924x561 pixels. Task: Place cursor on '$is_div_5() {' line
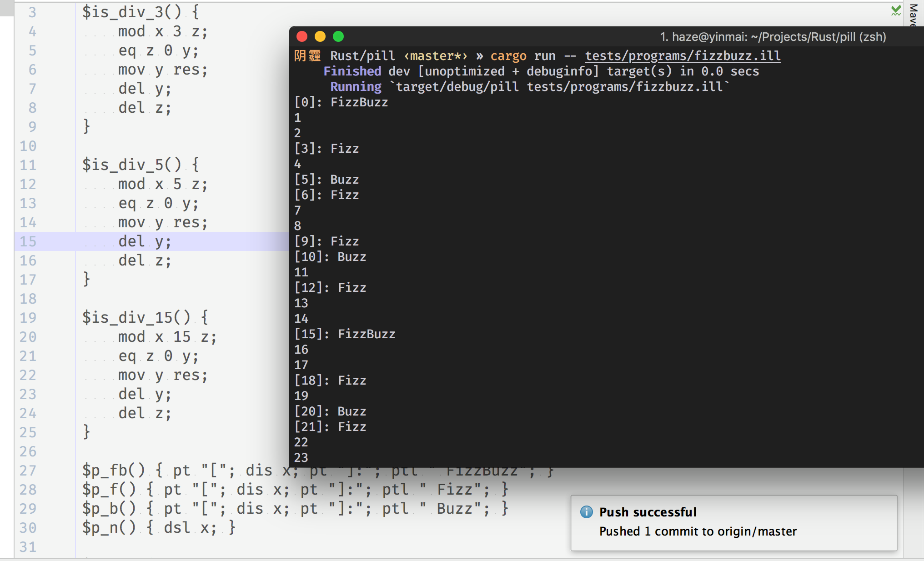[x=140, y=165]
